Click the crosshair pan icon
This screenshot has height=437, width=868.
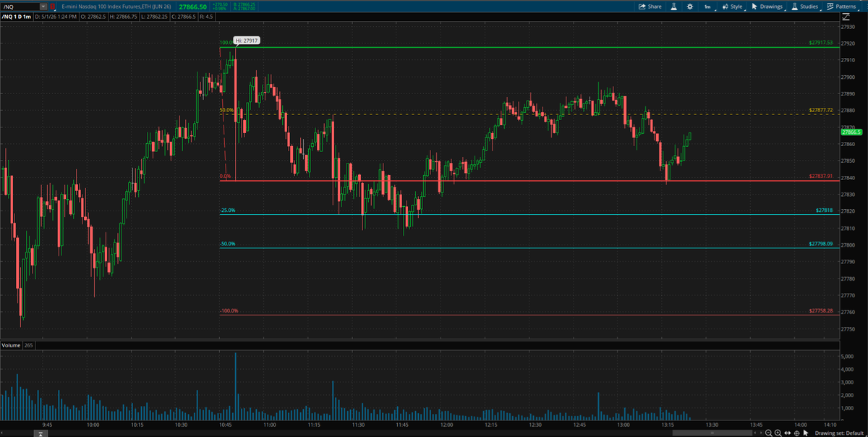[x=796, y=433]
